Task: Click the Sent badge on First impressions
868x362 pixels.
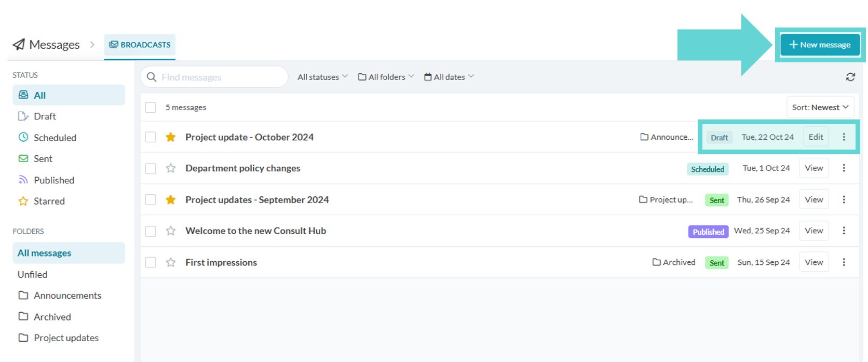Action: pos(717,263)
